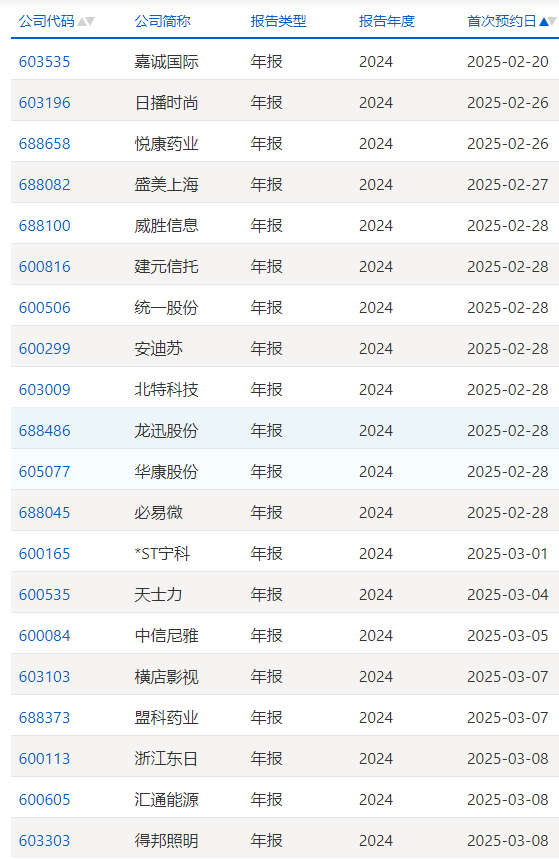Image resolution: width=559 pixels, height=859 pixels.
Task: Select company name 华康股份
Action: (x=167, y=472)
